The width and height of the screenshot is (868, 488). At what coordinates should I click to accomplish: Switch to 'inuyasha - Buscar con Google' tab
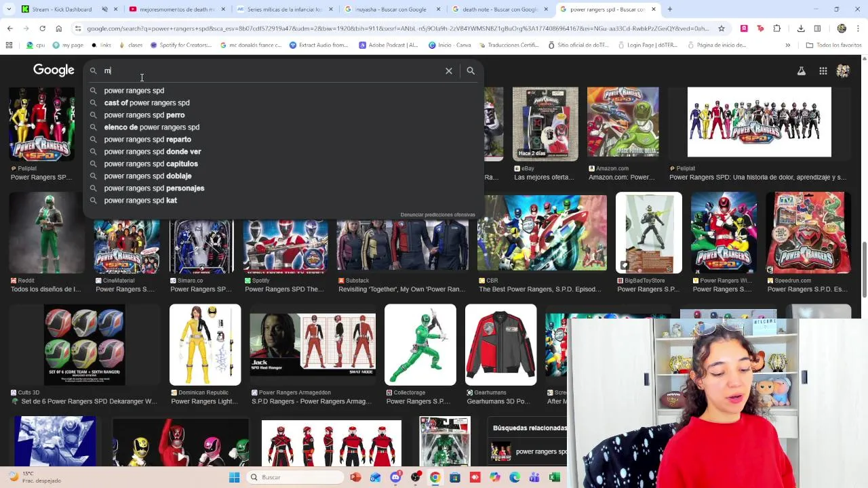pos(393,9)
